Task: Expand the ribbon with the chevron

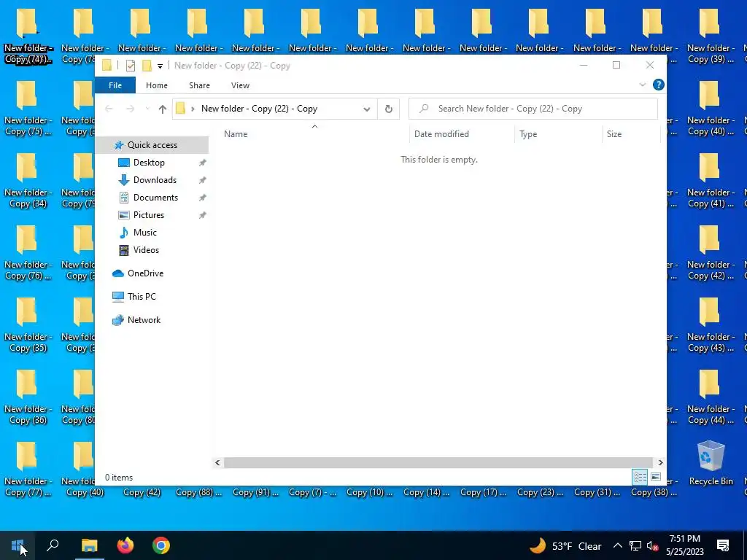Action: point(642,85)
